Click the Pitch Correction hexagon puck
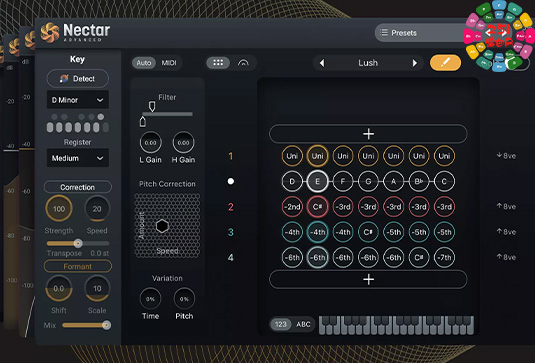The width and height of the screenshot is (535, 363). coord(162,226)
